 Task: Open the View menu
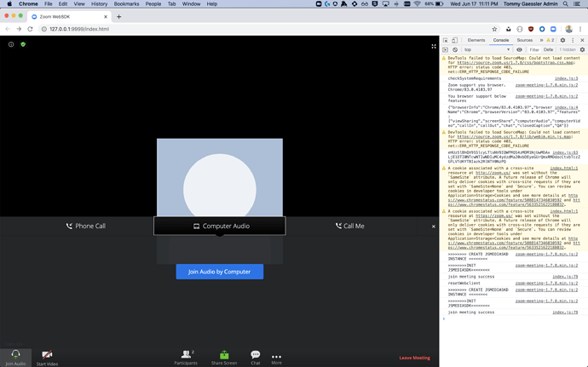click(x=79, y=3)
